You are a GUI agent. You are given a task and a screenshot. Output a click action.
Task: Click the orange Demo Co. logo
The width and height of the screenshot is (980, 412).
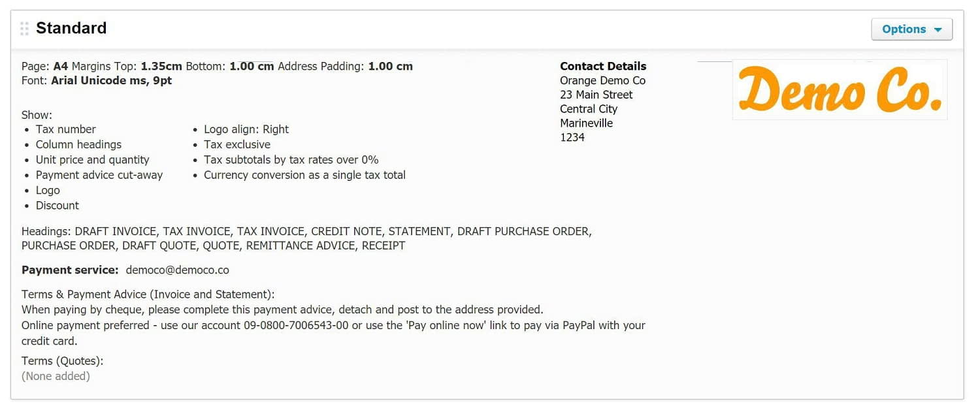pos(840,90)
